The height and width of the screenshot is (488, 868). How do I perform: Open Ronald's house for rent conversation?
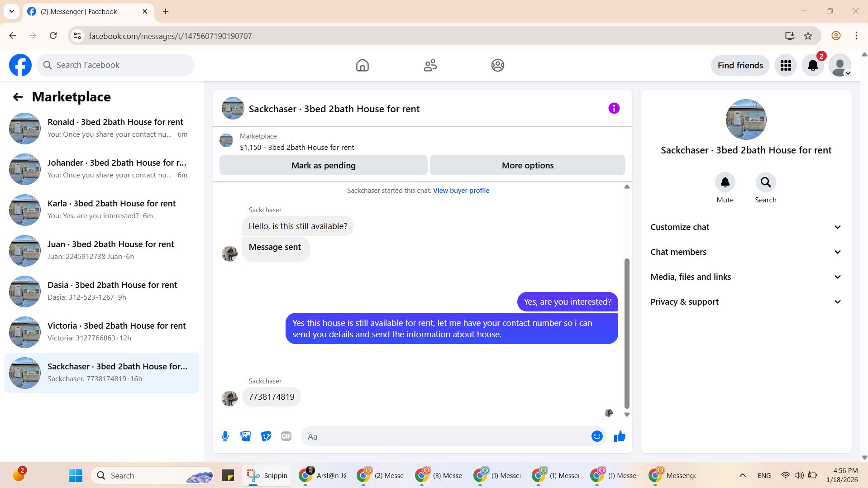[x=102, y=129]
